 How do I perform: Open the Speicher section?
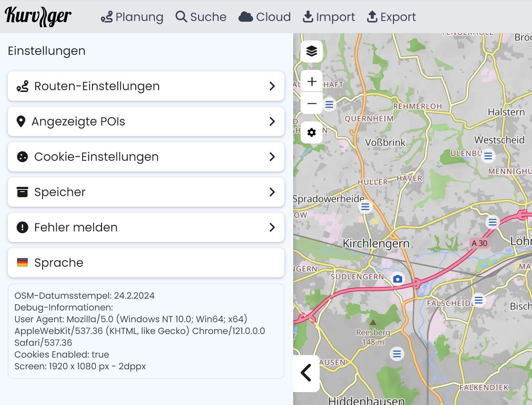pos(146,192)
